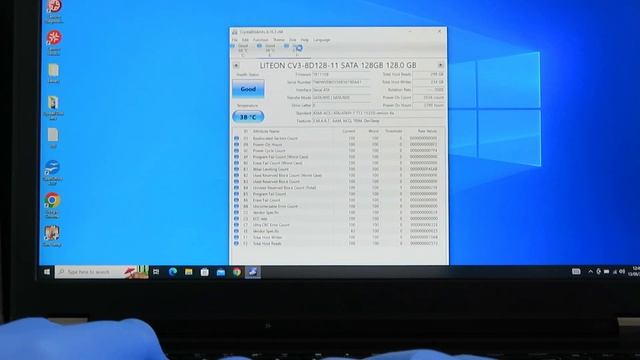Open the File menu in CrystalDiskInfo

[235, 40]
